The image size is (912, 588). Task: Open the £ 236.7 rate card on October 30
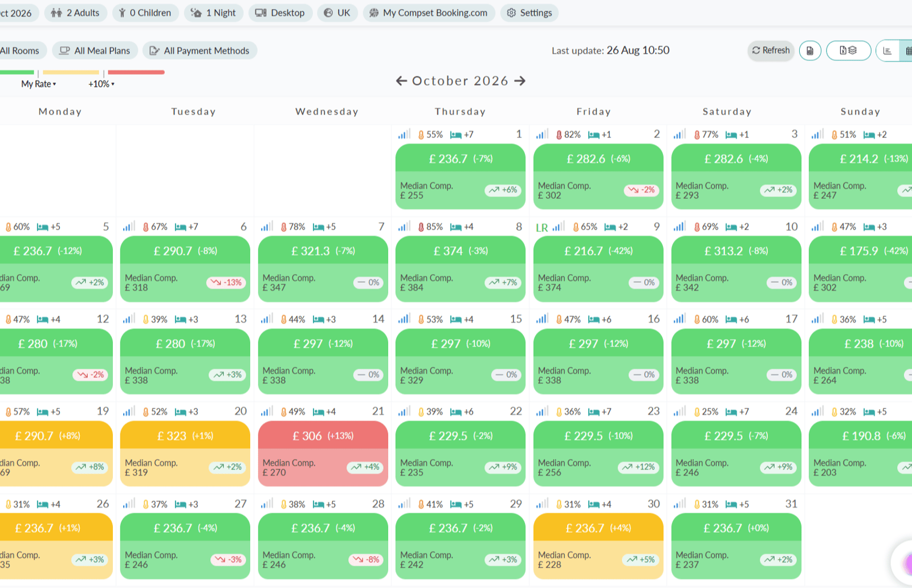[598, 546]
